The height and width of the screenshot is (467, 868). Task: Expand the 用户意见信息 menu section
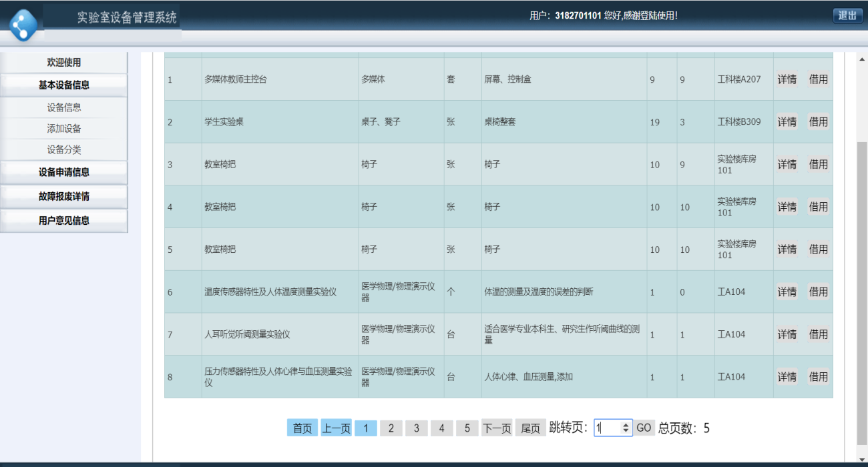coord(63,220)
